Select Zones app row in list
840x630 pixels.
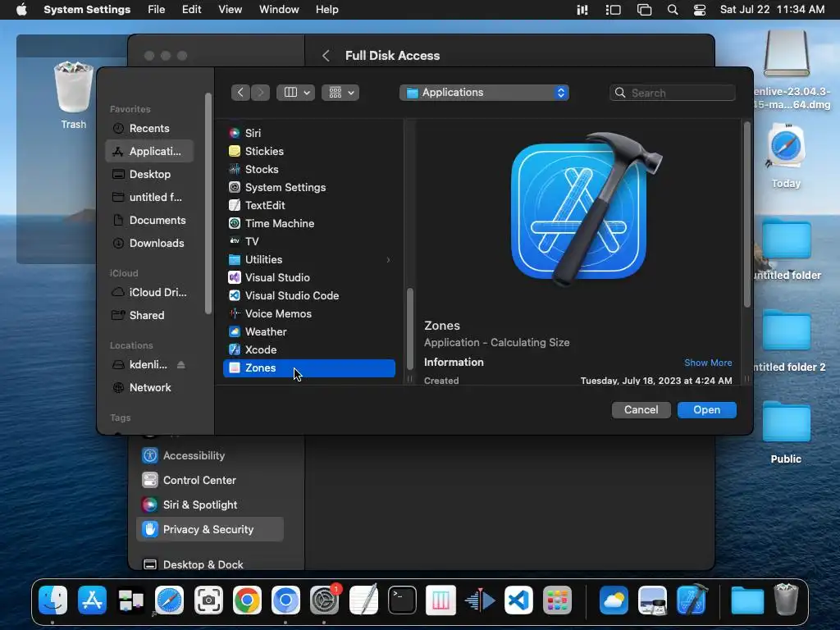point(309,368)
